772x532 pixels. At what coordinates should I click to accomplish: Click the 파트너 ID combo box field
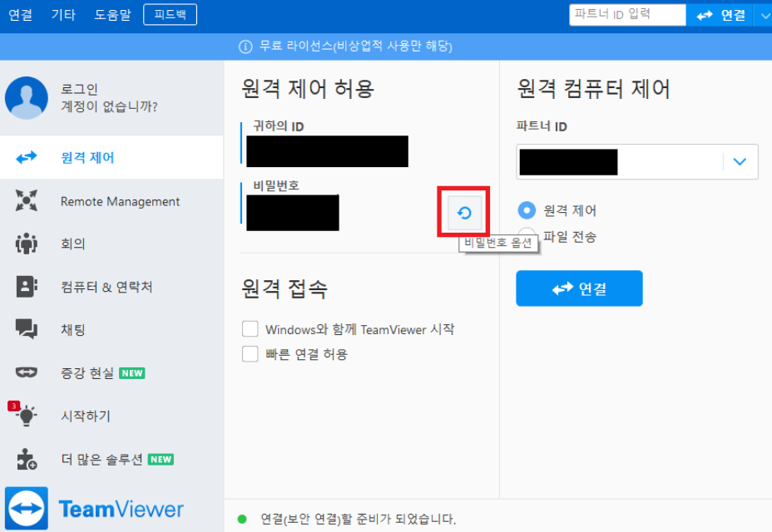(x=637, y=161)
